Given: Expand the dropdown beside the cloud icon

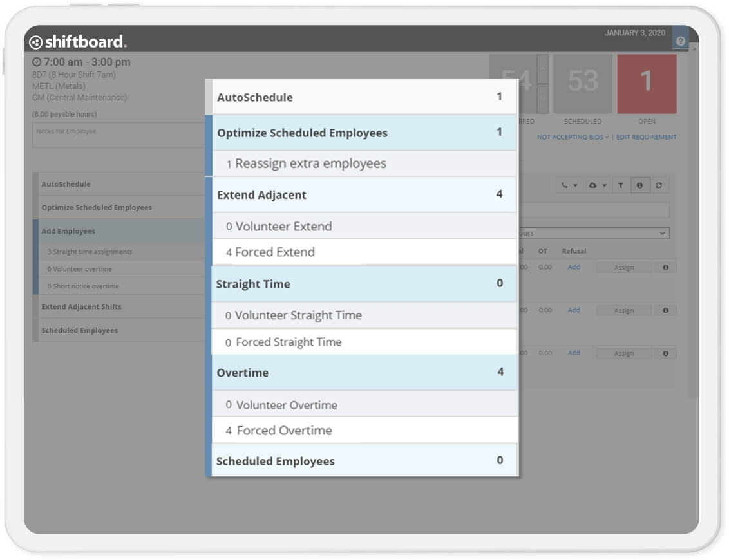Looking at the screenshot, I should click(604, 186).
